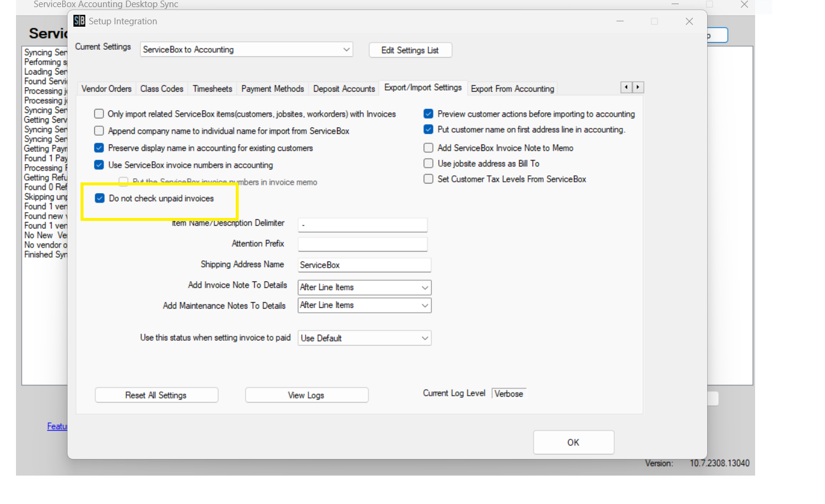Expand Add Maintenance Notes To Details dropdown
825x504 pixels.
tap(364, 305)
